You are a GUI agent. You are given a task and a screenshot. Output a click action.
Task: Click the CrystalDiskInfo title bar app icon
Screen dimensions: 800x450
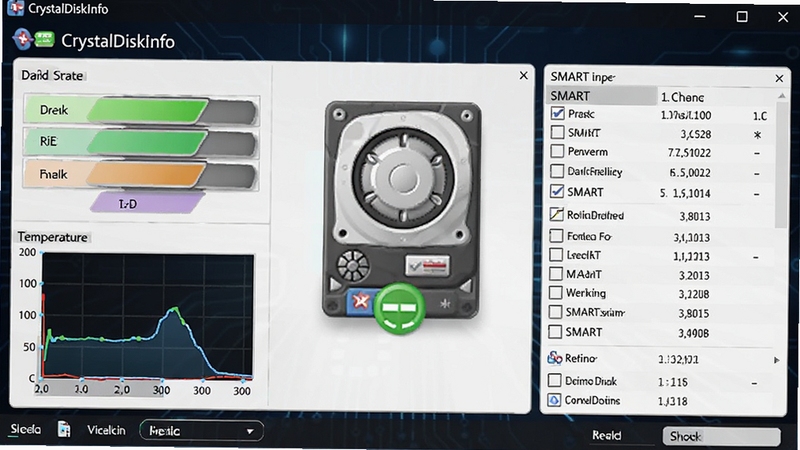(x=15, y=8)
